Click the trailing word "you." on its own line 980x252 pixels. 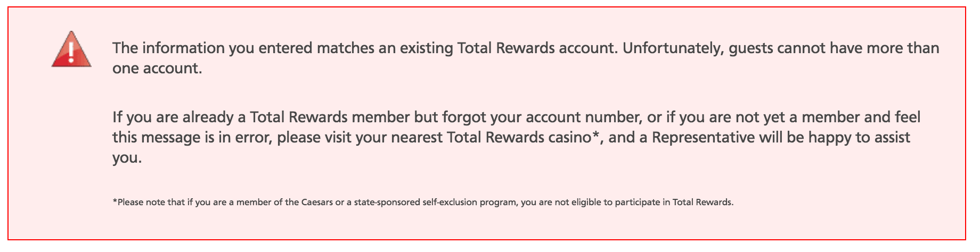click(x=127, y=158)
